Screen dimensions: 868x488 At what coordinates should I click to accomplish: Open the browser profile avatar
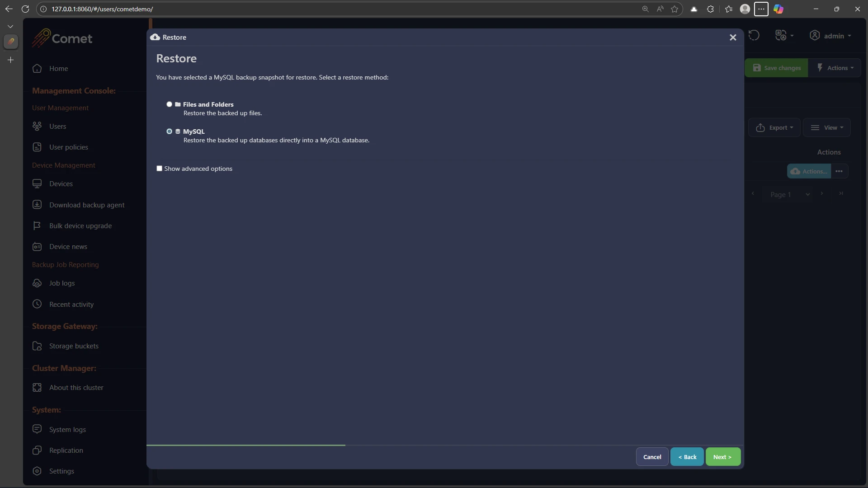pyautogui.click(x=745, y=9)
